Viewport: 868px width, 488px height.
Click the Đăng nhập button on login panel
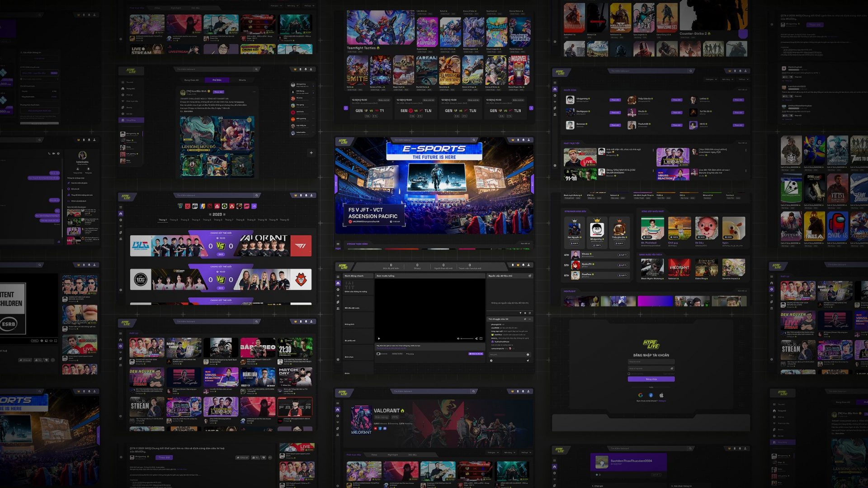point(651,379)
